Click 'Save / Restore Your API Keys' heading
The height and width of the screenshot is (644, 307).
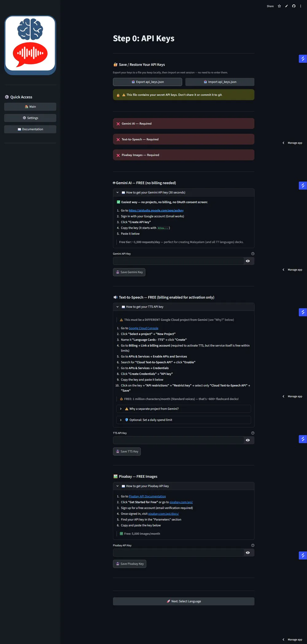139,65
